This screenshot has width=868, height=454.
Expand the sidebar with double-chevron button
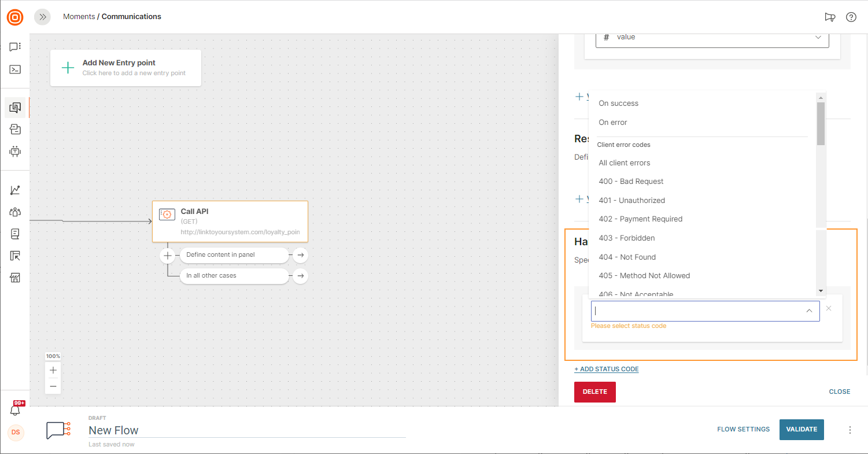click(x=42, y=17)
